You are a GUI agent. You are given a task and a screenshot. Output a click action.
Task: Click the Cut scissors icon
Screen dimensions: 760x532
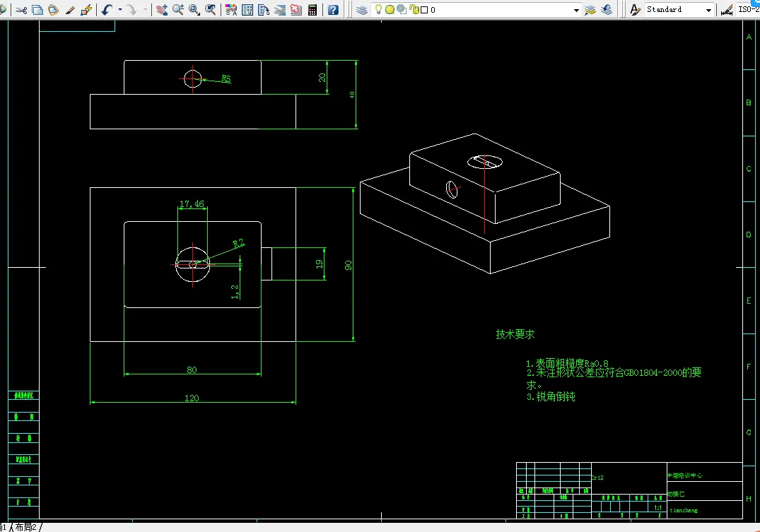(21, 10)
